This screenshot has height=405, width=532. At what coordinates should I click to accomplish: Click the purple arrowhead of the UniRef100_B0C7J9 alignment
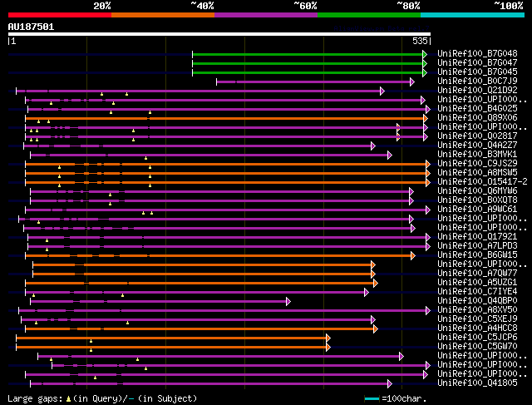pos(412,81)
